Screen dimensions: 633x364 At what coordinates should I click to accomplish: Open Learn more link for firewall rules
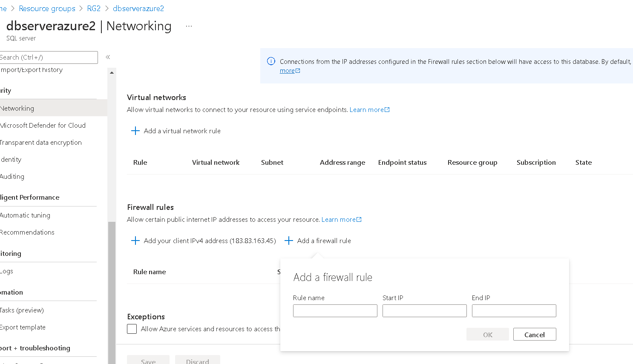coord(341,219)
